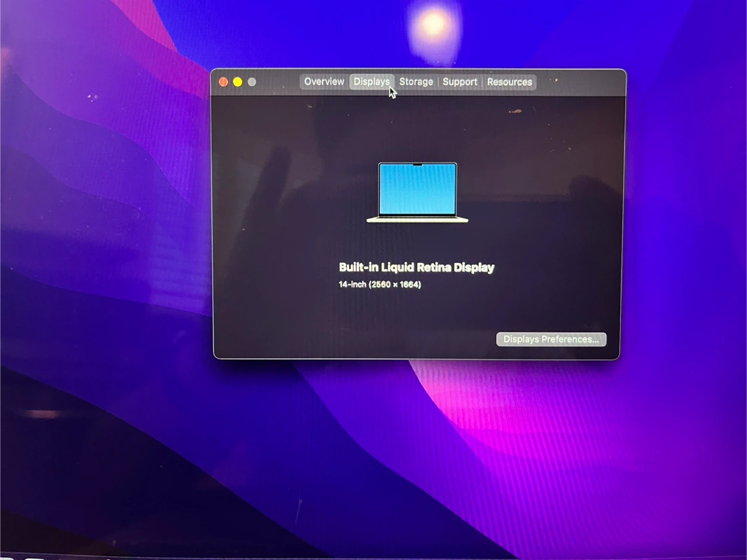Image resolution: width=747 pixels, height=560 pixels.
Task: Select the Displays tab
Action: (x=371, y=82)
